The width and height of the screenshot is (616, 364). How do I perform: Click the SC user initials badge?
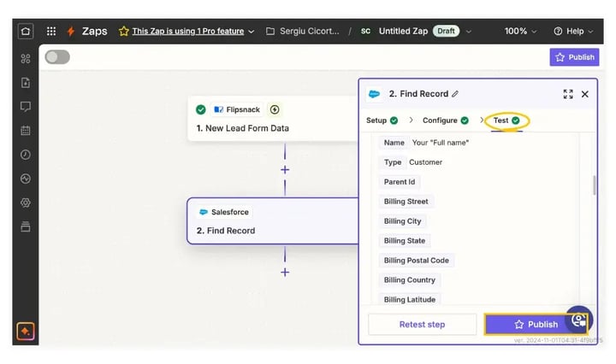[x=365, y=31]
